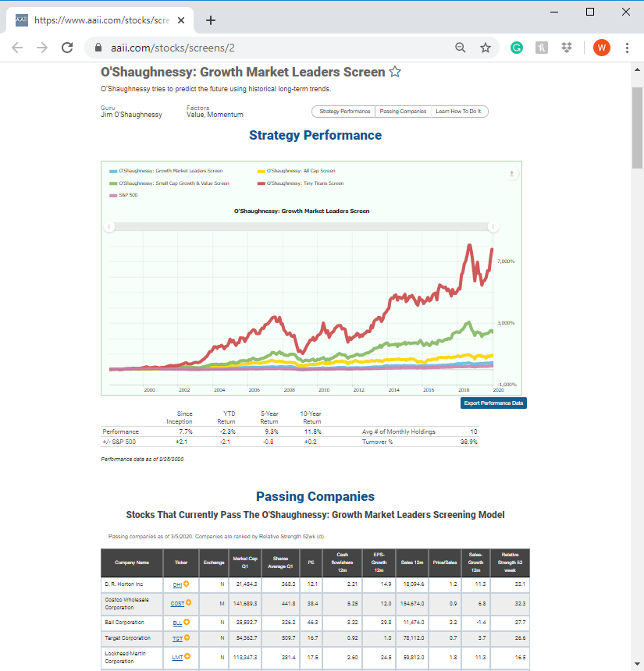The image size is (644, 671).
Task: Toggle the Tiny Titans Screen legend series
Action: click(x=301, y=183)
